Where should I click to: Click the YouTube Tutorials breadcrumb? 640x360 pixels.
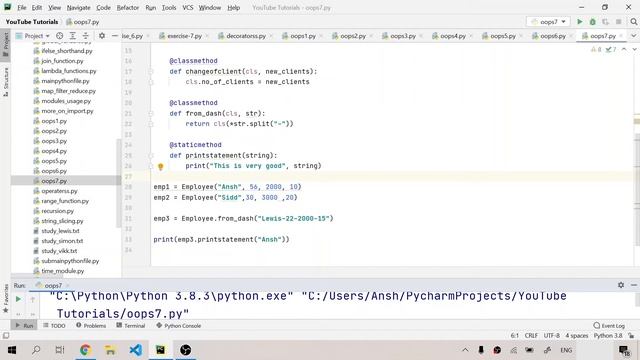tap(32, 22)
